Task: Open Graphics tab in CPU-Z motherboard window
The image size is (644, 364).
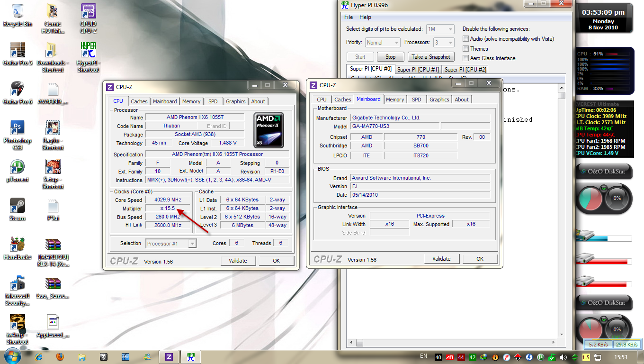Action: pyautogui.click(x=439, y=100)
